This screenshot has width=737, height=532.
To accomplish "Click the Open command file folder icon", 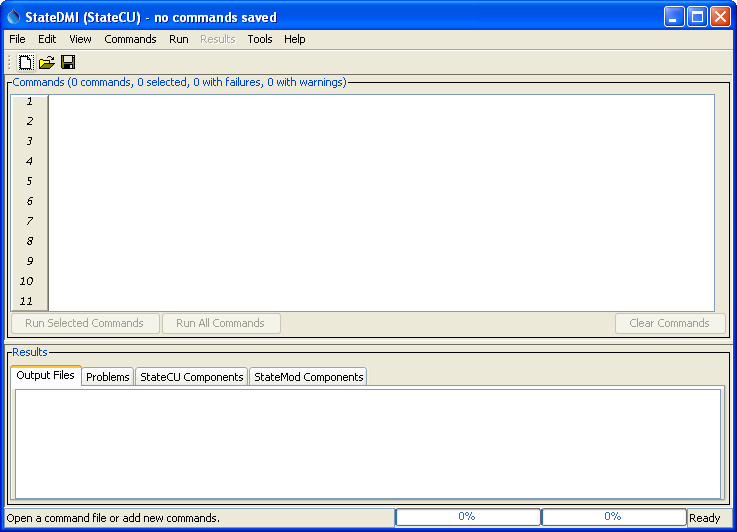I will tap(47, 62).
